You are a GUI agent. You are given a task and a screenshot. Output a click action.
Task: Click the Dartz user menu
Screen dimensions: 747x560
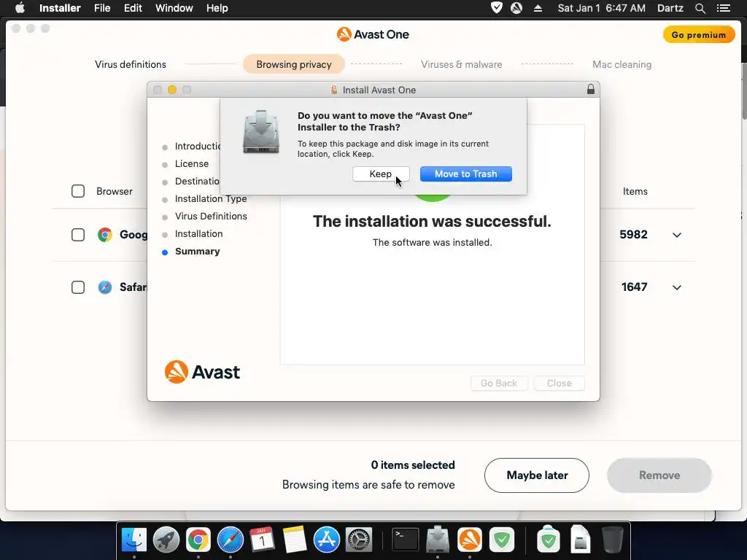coord(670,8)
